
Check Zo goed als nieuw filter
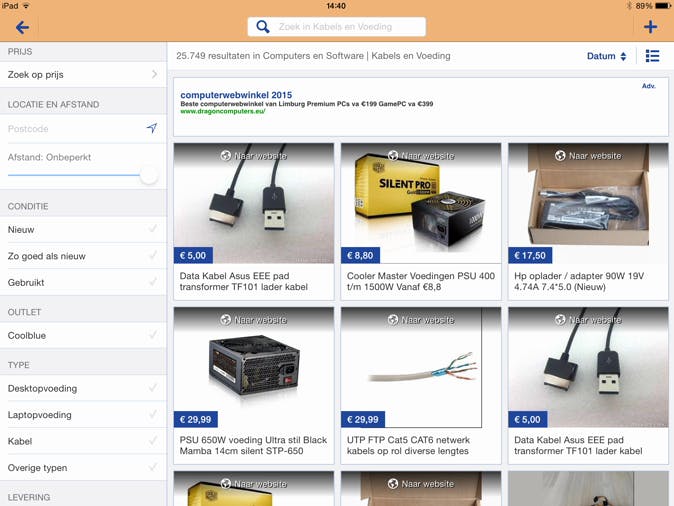point(83,256)
